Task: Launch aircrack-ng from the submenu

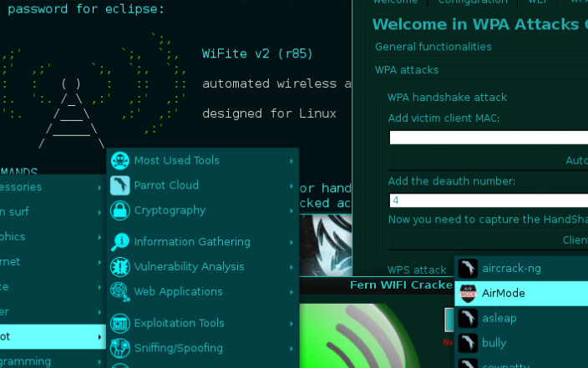Action: tap(521, 269)
